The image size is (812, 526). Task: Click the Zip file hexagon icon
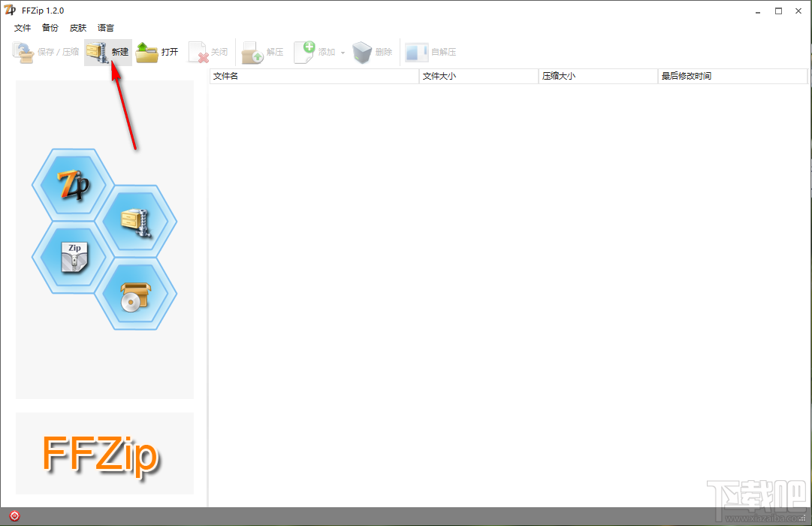click(73, 258)
